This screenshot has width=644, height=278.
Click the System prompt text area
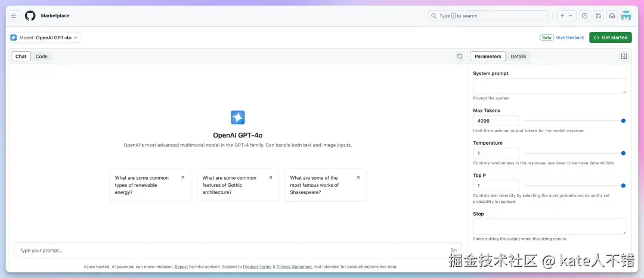point(549,86)
